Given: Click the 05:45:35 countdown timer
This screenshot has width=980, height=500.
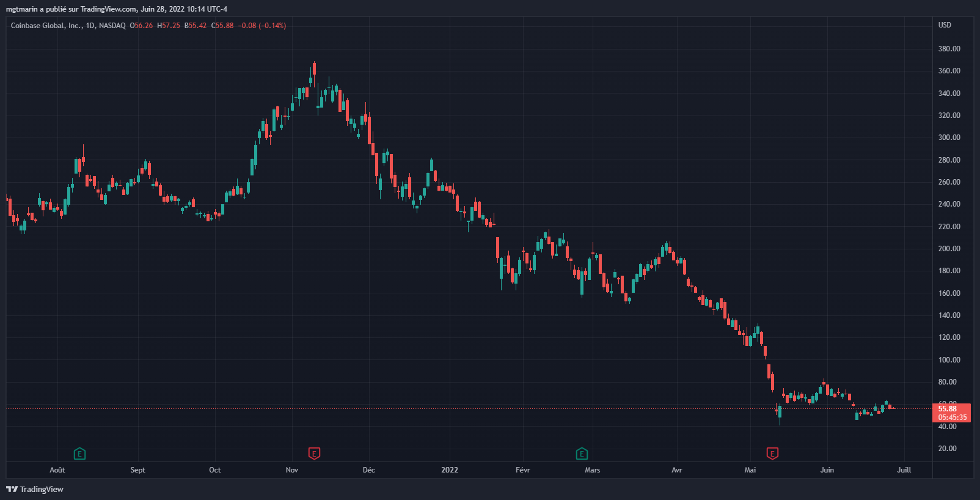Looking at the screenshot, I should coord(953,417).
